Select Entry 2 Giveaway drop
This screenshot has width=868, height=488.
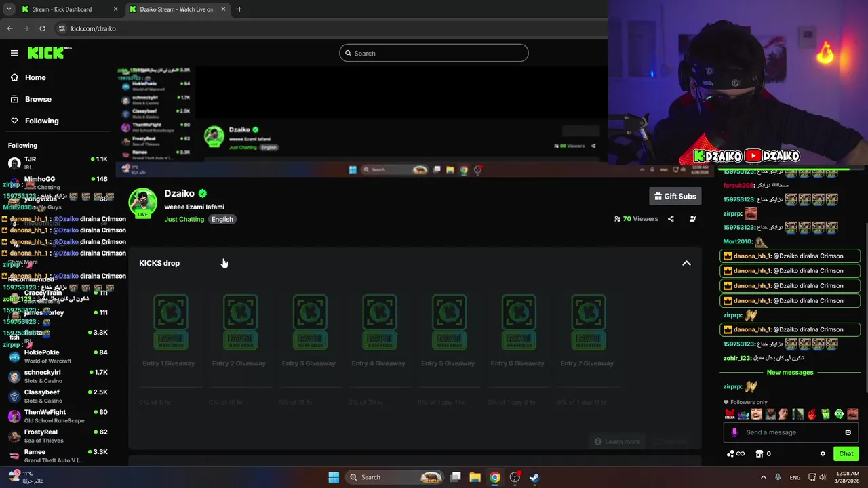[x=239, y=331]
